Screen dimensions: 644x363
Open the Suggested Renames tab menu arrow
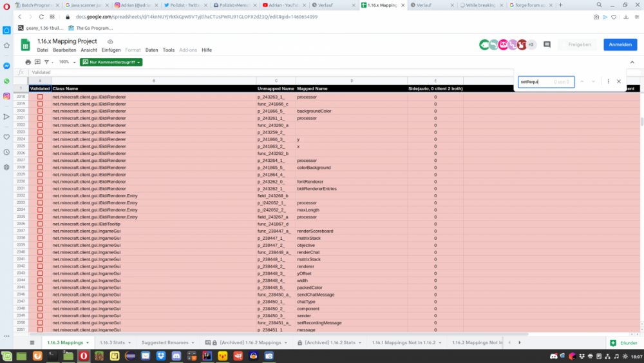click(193, 342)
